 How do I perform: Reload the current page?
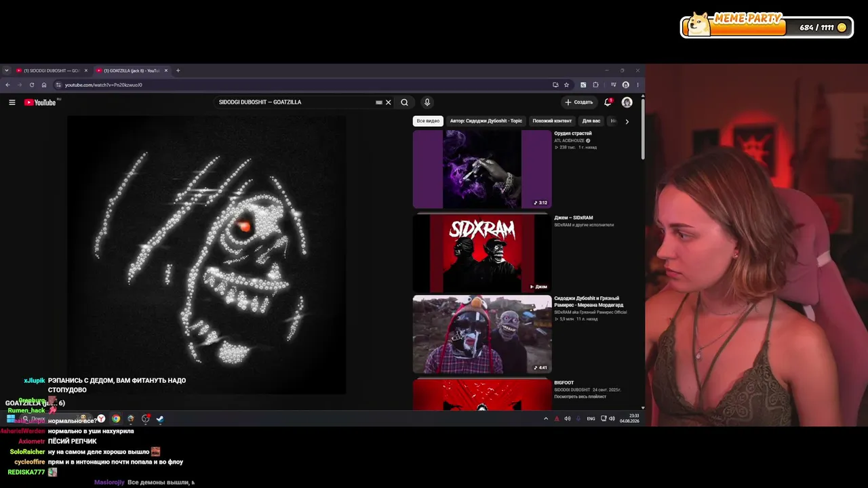(32, 85)
